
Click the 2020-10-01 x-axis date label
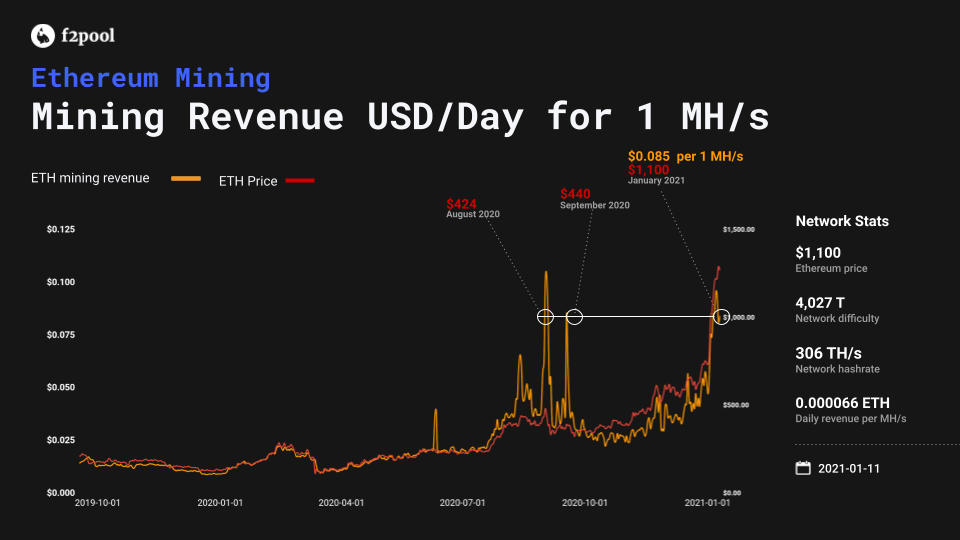[585, 503]
